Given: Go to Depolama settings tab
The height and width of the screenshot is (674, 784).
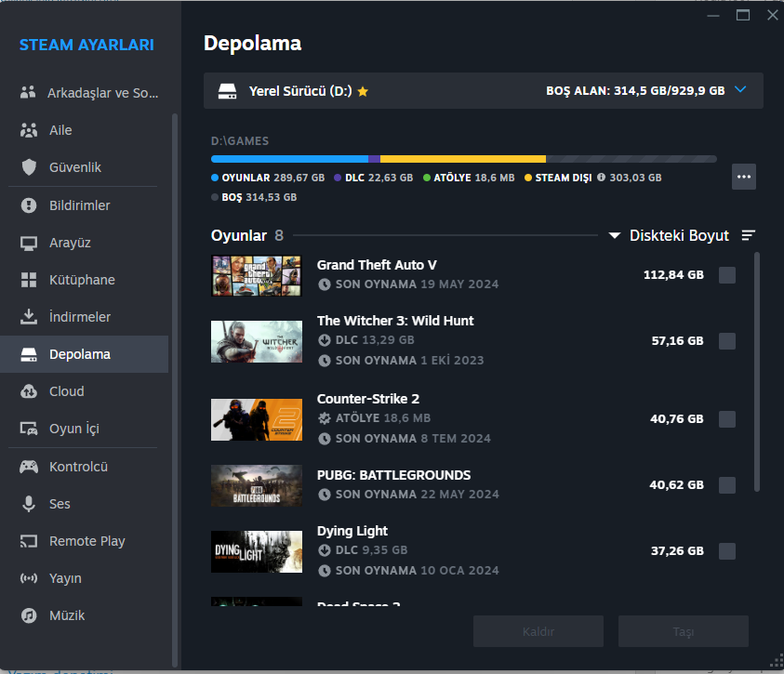Looking at the screenshot, I should tap(84, 354).
